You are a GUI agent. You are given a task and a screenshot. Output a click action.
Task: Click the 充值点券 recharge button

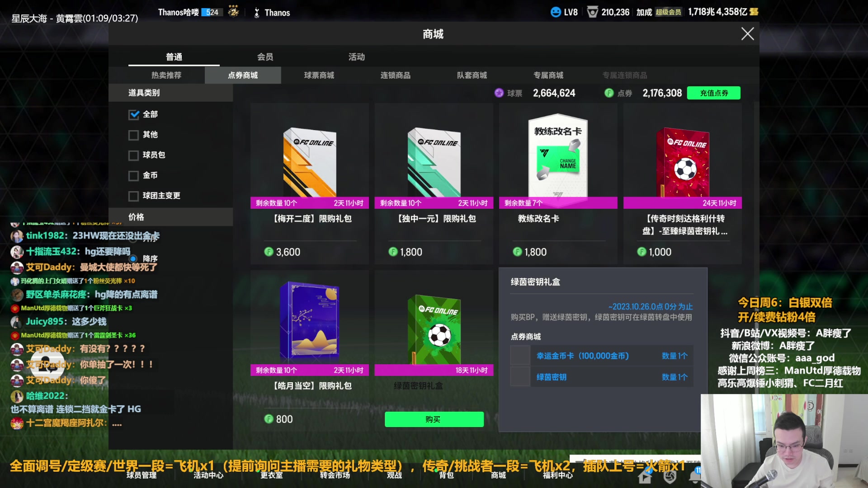713,93
